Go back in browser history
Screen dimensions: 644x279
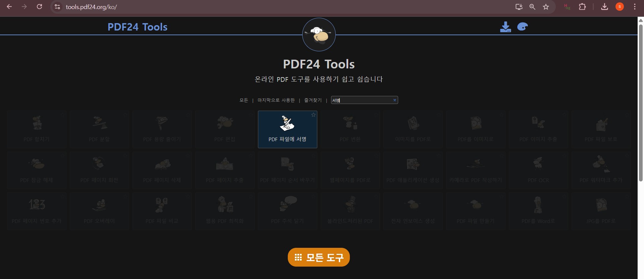pos(9,7)
